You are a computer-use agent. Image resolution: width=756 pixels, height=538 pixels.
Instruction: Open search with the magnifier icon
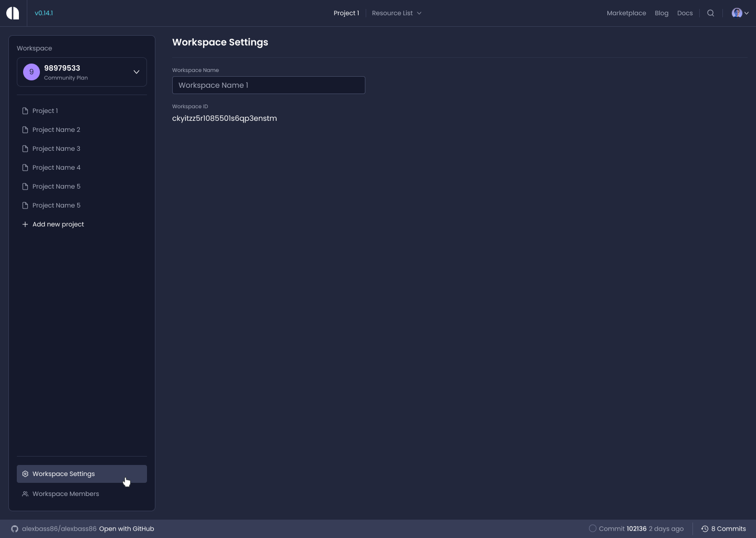click(x=710, y=13)
